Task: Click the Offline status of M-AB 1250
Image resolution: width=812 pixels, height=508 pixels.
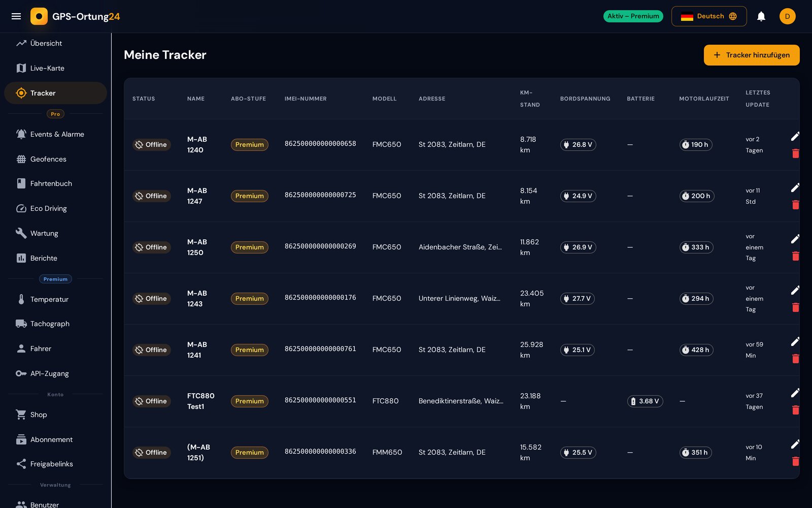Action: [151, 247]
